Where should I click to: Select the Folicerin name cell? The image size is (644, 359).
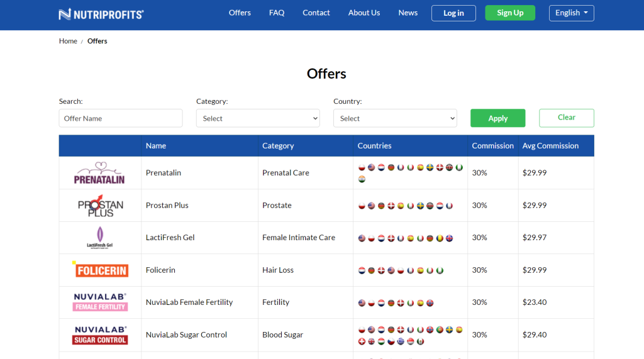pyautogui.click(x=199, y=270)
